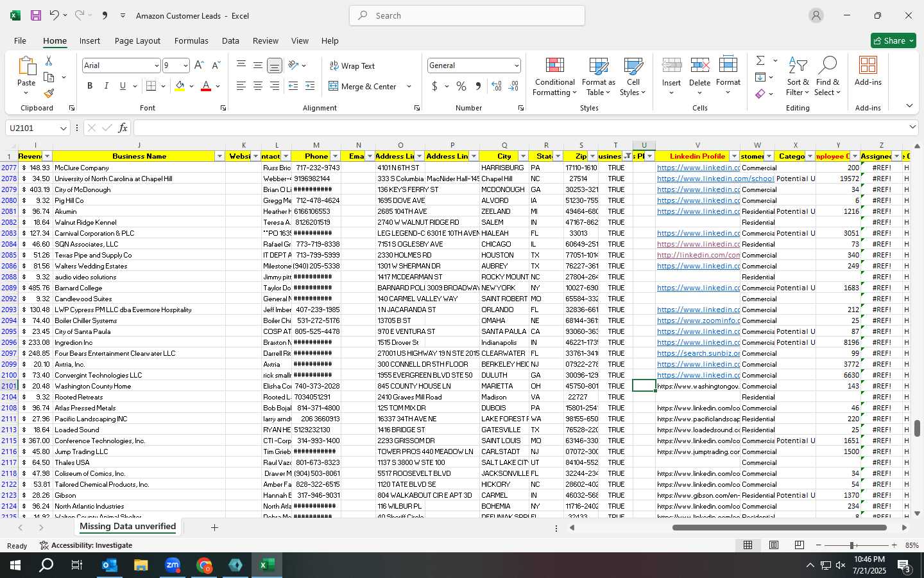Click the Save icon in title bar
This screenshot has width=924, height=578.
pyautogui.click(x=36, y=15)
